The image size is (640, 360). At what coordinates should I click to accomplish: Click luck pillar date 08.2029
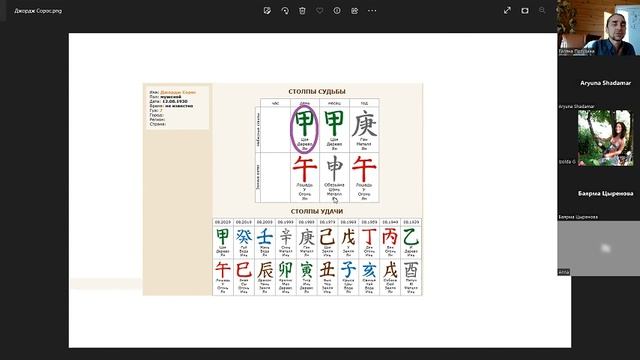(223, 222)
